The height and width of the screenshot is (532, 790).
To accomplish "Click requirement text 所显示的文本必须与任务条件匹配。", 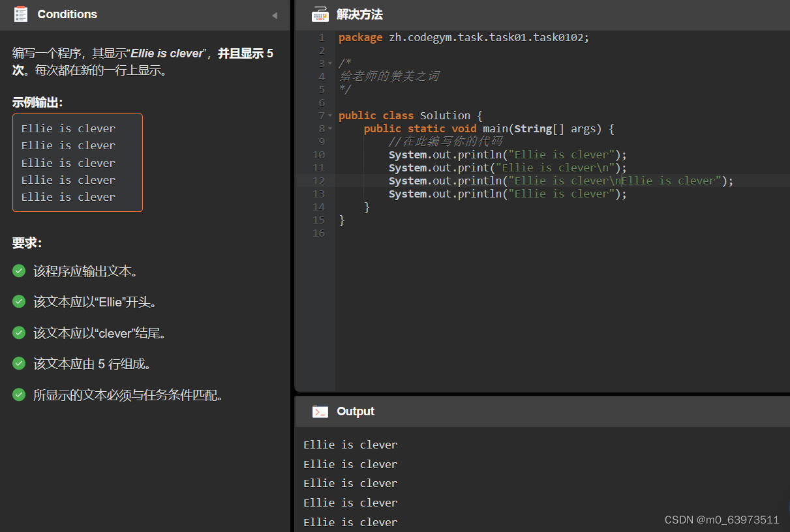I will coord(129,395).
